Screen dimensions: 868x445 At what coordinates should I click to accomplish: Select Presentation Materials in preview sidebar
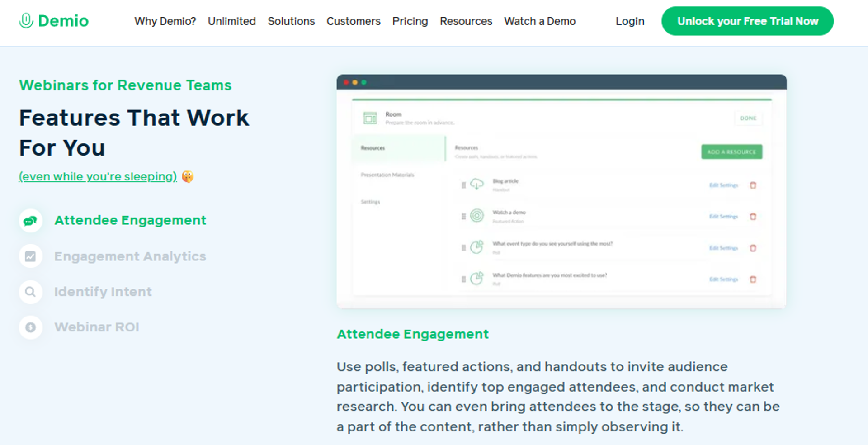point(387,175)
